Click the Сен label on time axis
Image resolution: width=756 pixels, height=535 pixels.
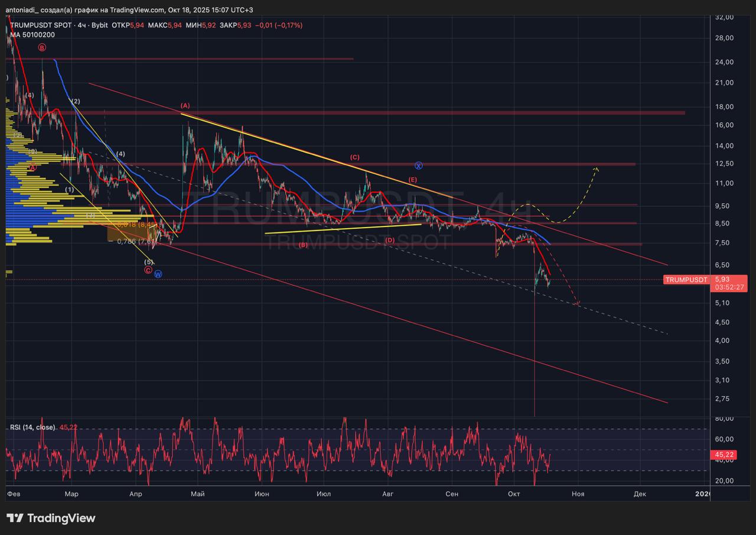[452, 493]
